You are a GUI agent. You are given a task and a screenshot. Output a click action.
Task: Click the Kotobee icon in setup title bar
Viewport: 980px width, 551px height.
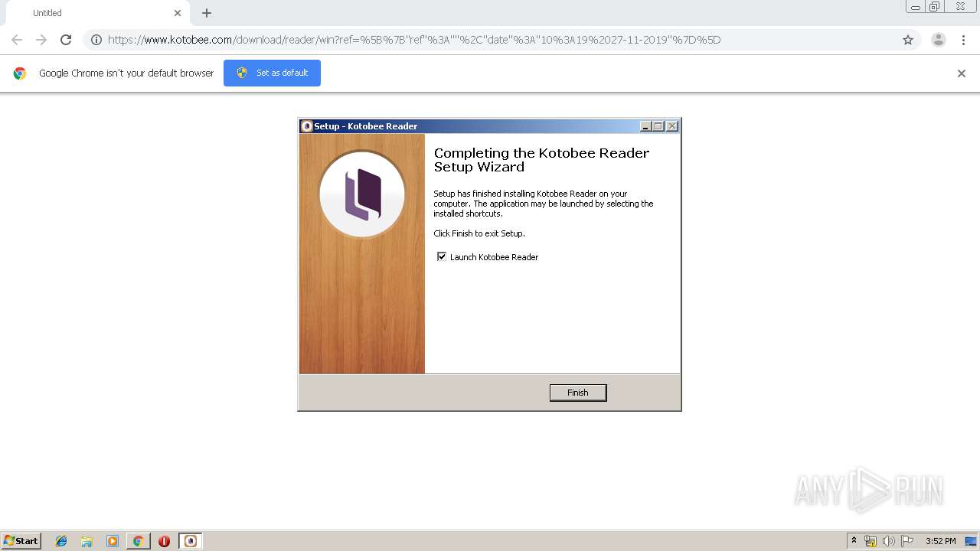click(x=307, y=126)
